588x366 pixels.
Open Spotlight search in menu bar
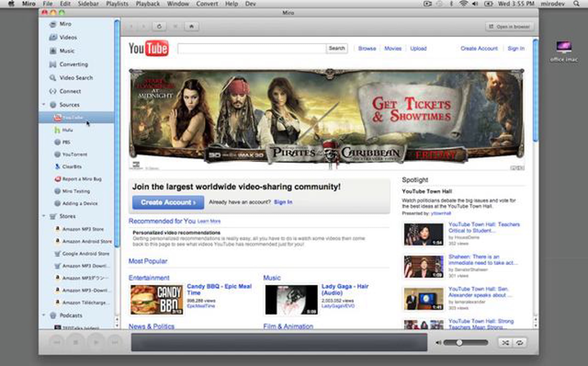pyautogui.click(x=576, y=4)
